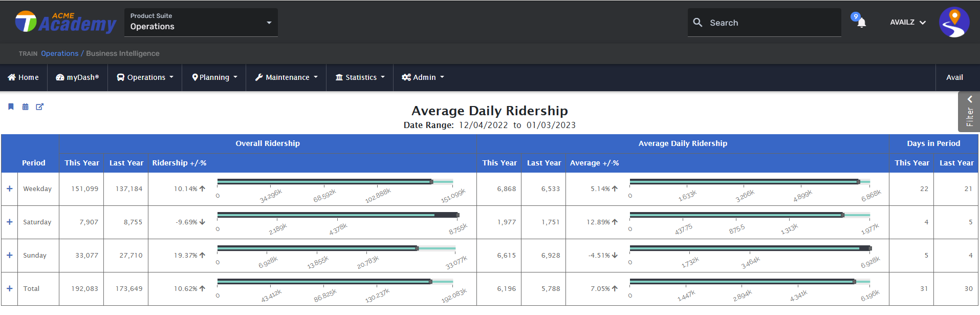The image size is (980, 315).
Task: Click the ACME Academy logo
Action: point(66,22)
